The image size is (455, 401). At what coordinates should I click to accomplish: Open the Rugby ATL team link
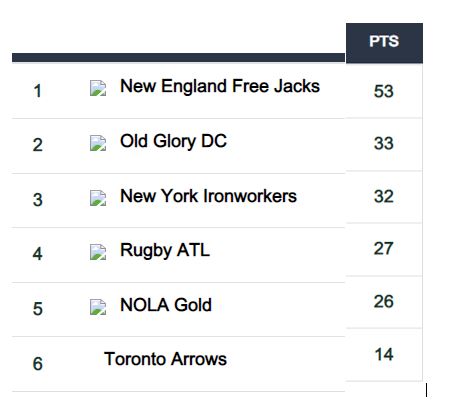(x=165, y=251)
